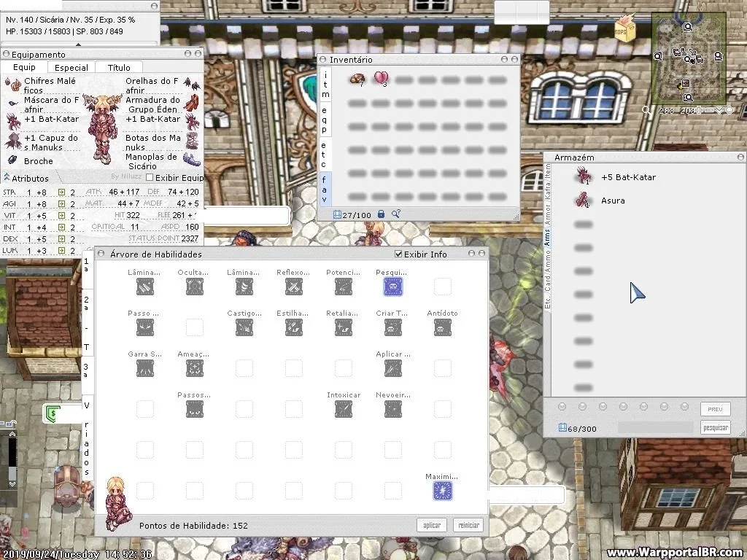This screenshot has height=560, width=747.
Task: Expand the minimap options chevron
Action: [x=719, y=111]
